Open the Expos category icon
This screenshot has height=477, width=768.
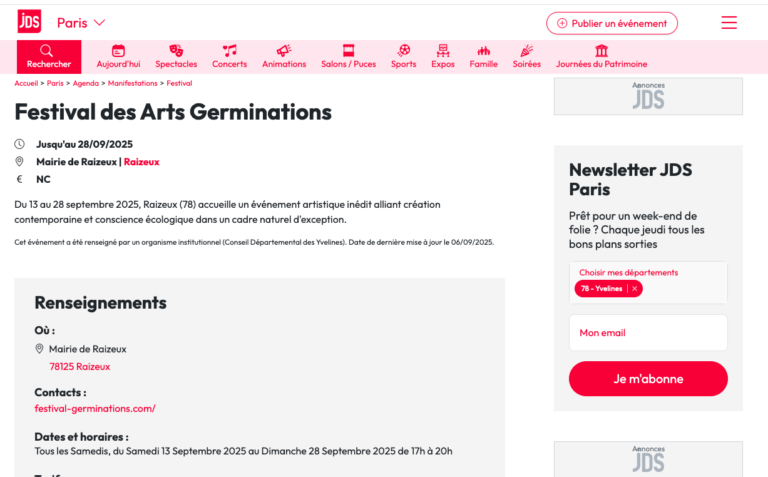click(x=443, y=50)
